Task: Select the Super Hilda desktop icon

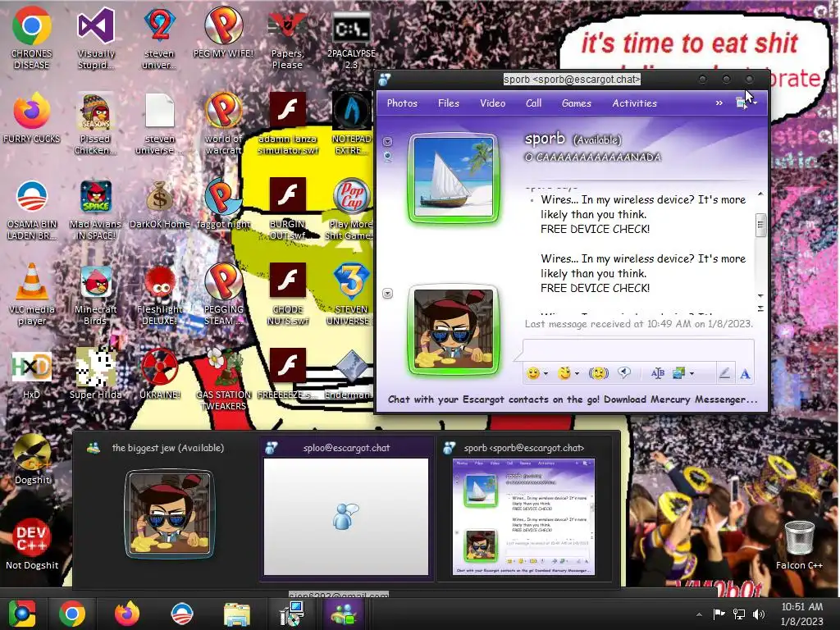Action: point(95,374)
